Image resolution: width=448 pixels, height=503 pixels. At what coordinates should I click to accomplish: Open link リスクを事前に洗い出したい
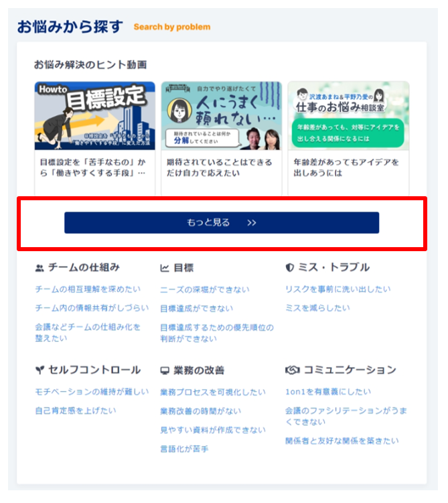pyautogui.click(x=338, y=289)
